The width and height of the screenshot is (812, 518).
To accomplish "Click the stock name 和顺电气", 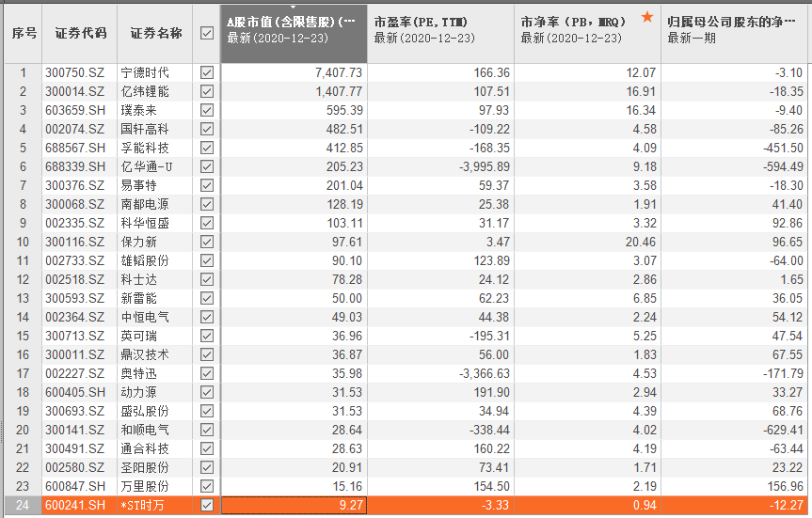I will pos(145,430).
